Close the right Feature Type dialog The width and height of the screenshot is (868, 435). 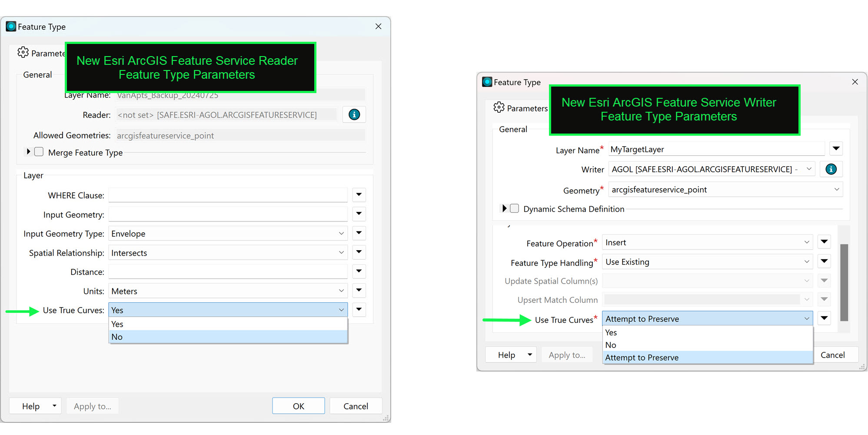[855, 82]
